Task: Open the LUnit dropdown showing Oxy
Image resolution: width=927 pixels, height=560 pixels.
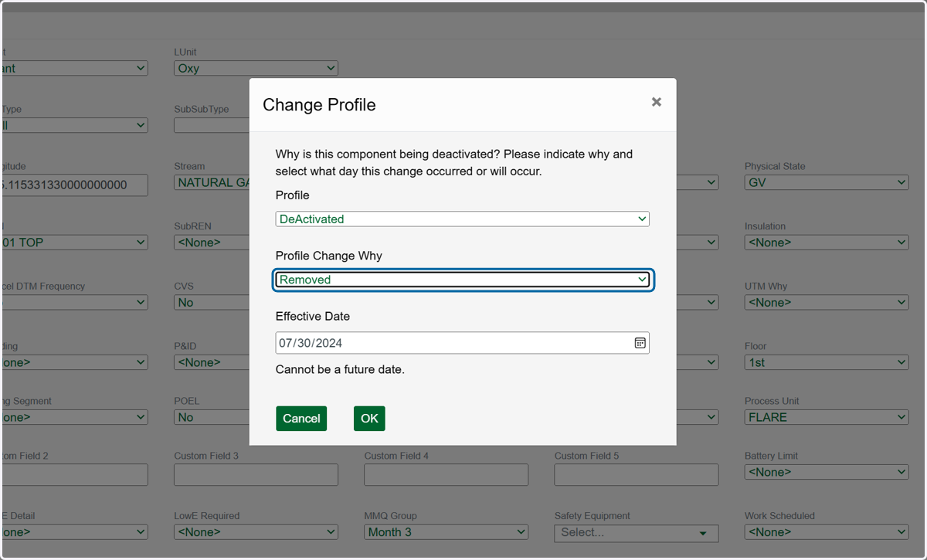Action: pyautogui.click(x=256, y=68)
